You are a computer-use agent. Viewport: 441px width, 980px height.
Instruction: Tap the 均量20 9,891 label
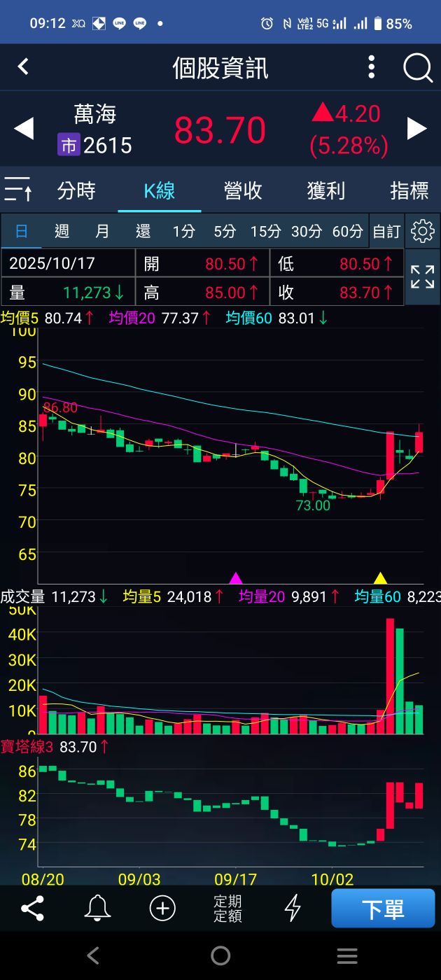pos(289,596)
